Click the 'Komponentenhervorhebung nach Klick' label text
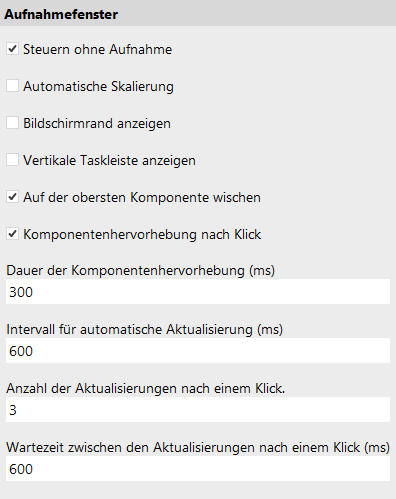 (142, 235)
